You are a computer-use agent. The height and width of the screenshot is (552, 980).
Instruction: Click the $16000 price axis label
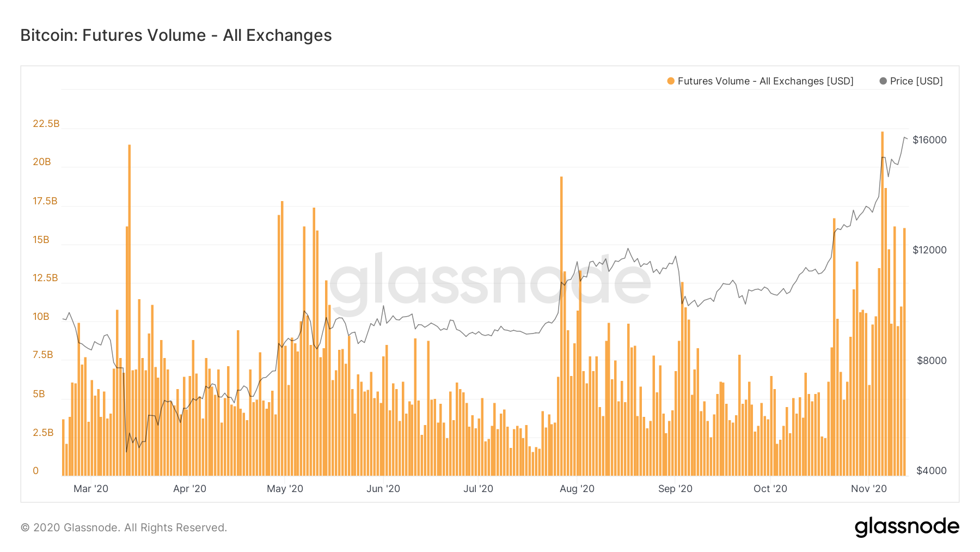[x=929, y=140]
